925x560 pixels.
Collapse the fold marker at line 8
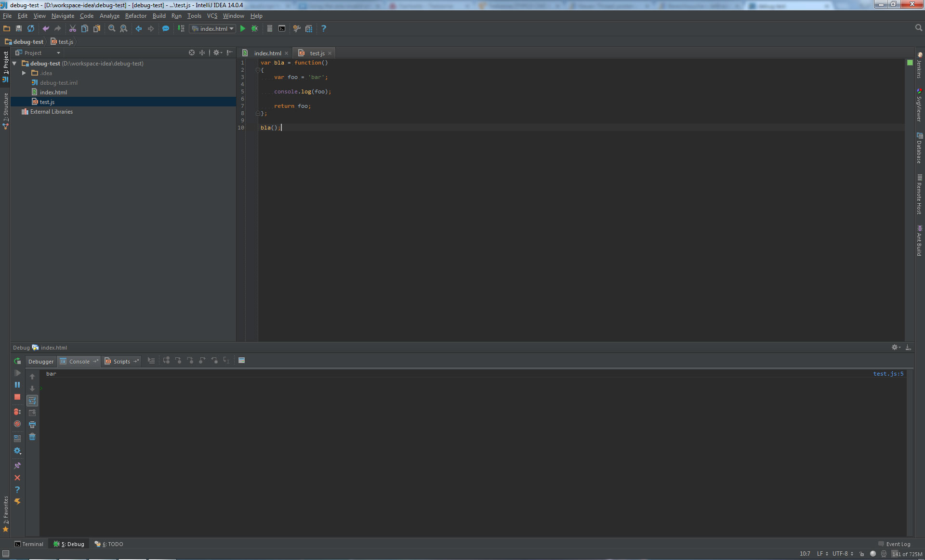pos(258,113)
